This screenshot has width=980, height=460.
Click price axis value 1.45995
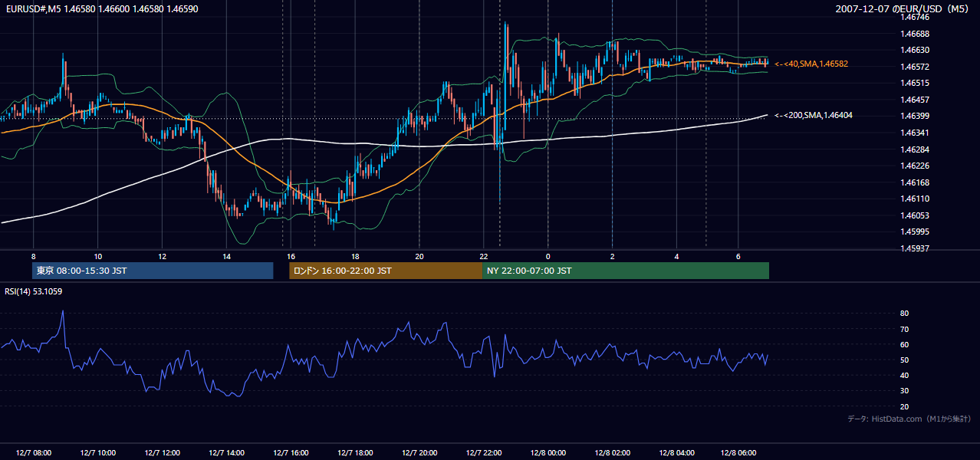914,232
